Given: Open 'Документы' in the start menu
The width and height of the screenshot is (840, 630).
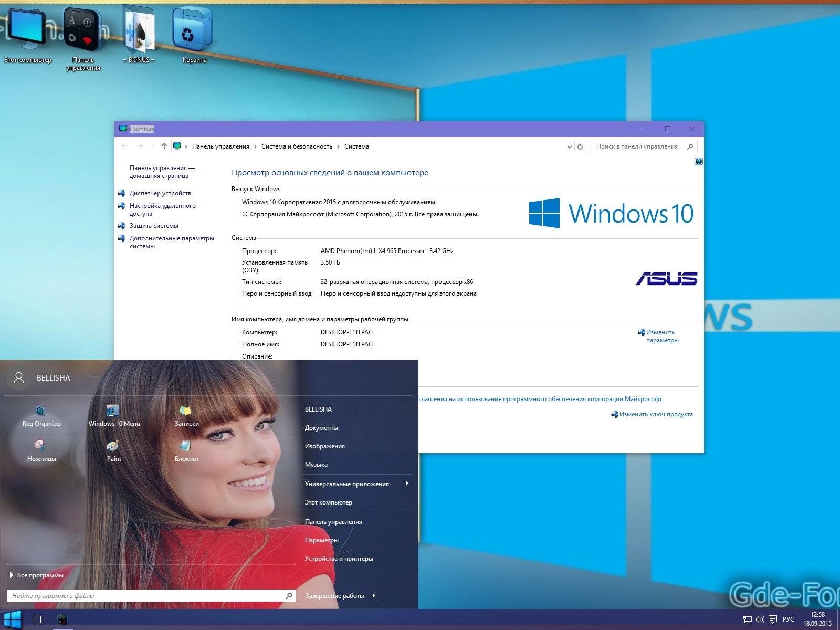Looking at the screenshot, I should click(x=321, y=428).
